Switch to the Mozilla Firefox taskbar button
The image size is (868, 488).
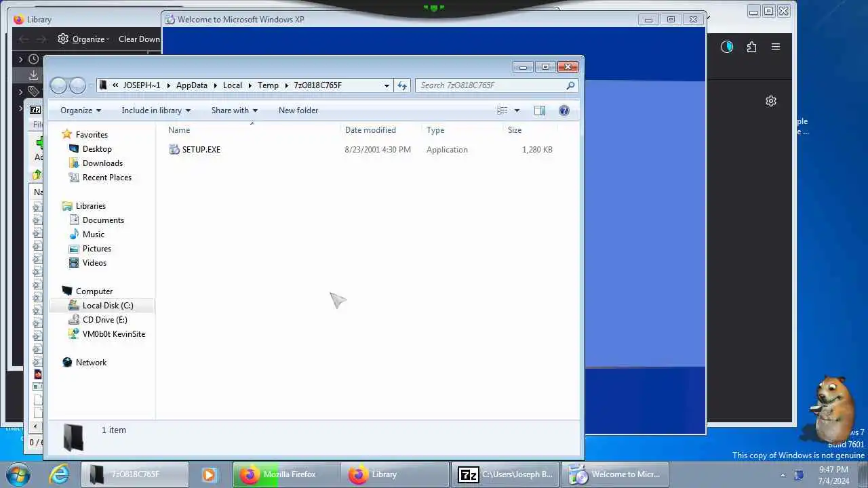287,474
